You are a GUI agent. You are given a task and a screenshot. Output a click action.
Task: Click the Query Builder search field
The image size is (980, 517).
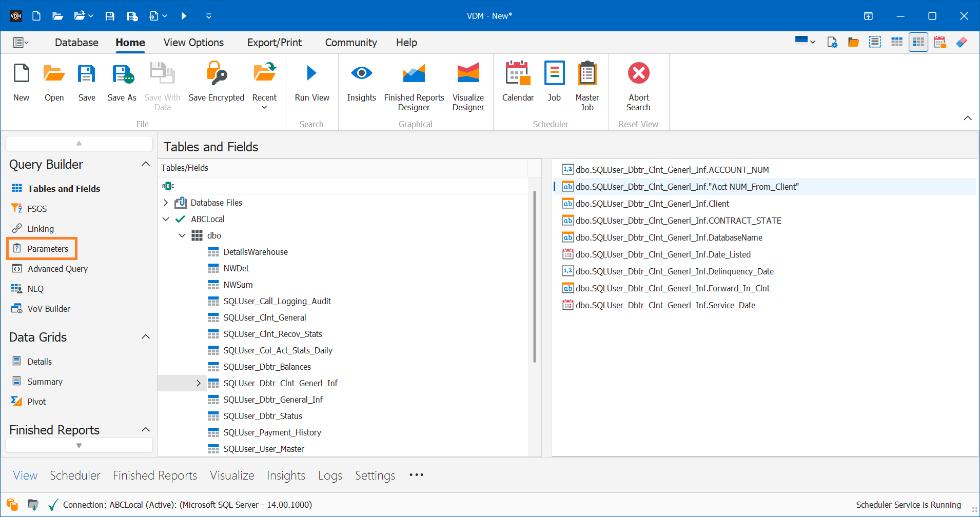tap(79, 143)
